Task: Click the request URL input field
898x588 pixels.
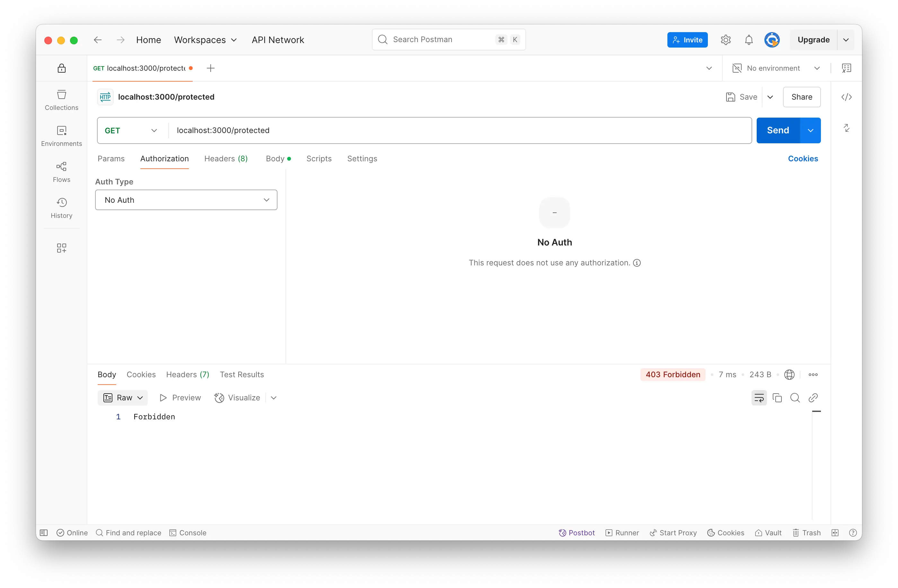Action: pyautogui.click(x=453, y=130)
